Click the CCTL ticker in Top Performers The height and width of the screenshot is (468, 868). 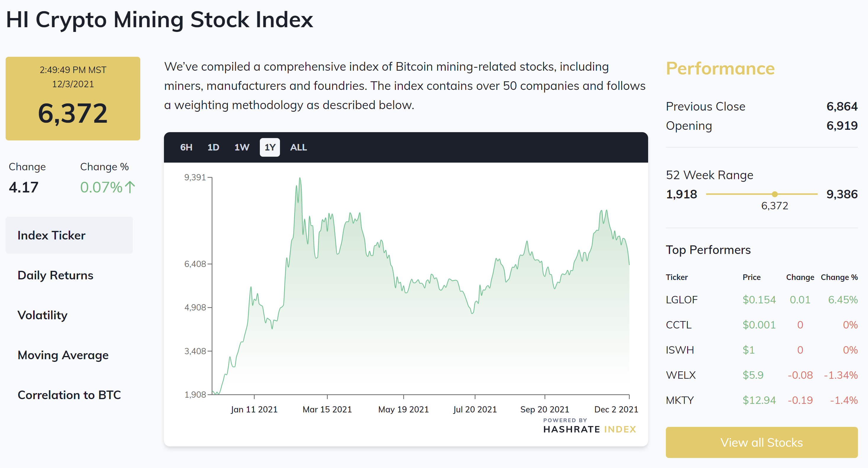678,325
